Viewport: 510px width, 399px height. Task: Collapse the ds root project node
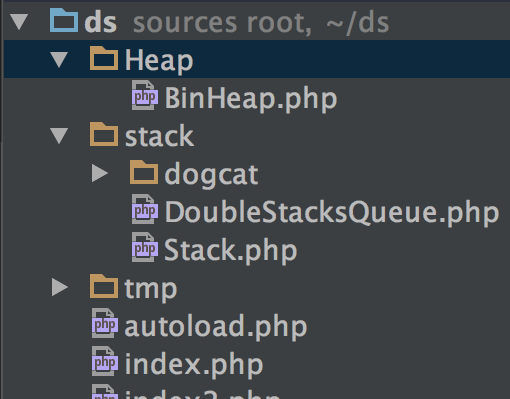[19, 21]
